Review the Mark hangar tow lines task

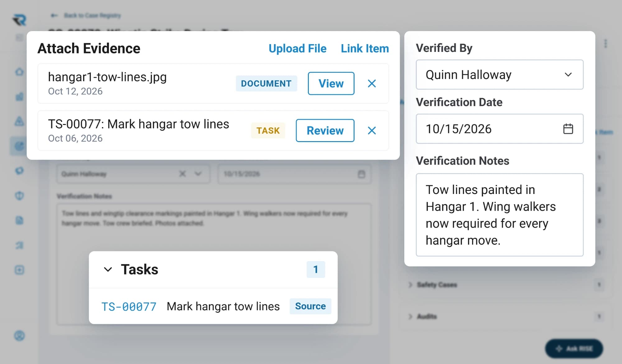pos(325,131)
